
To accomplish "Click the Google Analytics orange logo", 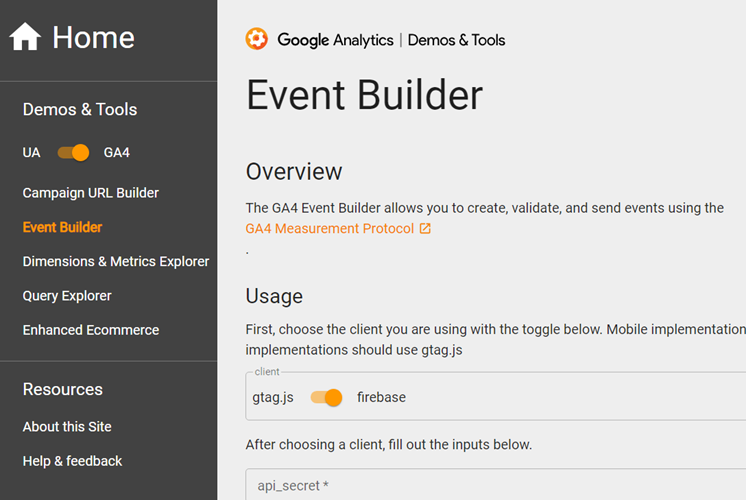I will pyautogui.click(x=257, y=39).
